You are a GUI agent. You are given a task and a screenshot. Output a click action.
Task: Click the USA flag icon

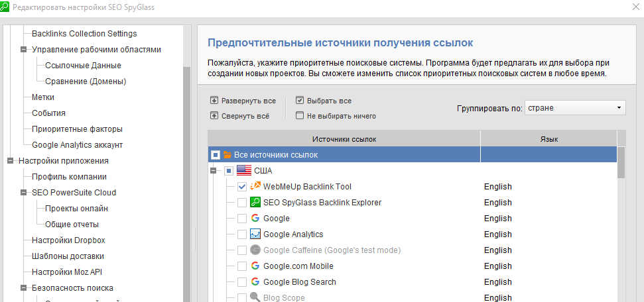[244, 171]
